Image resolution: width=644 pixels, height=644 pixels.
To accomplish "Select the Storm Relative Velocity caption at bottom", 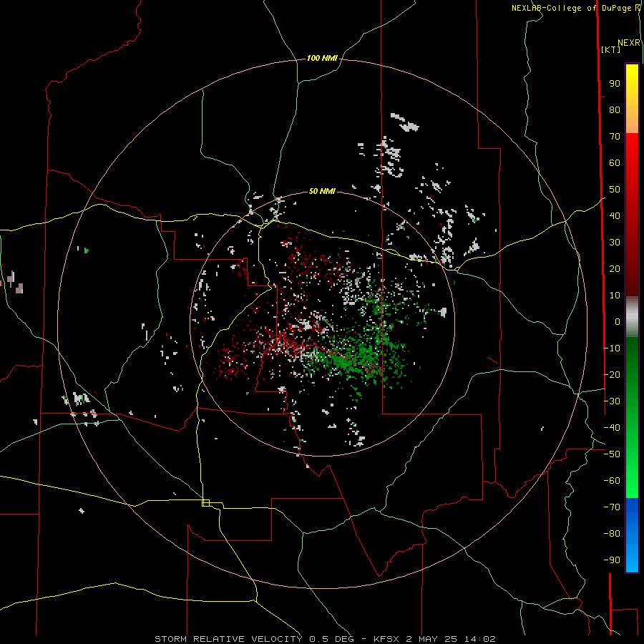I will tap(325, 639).
